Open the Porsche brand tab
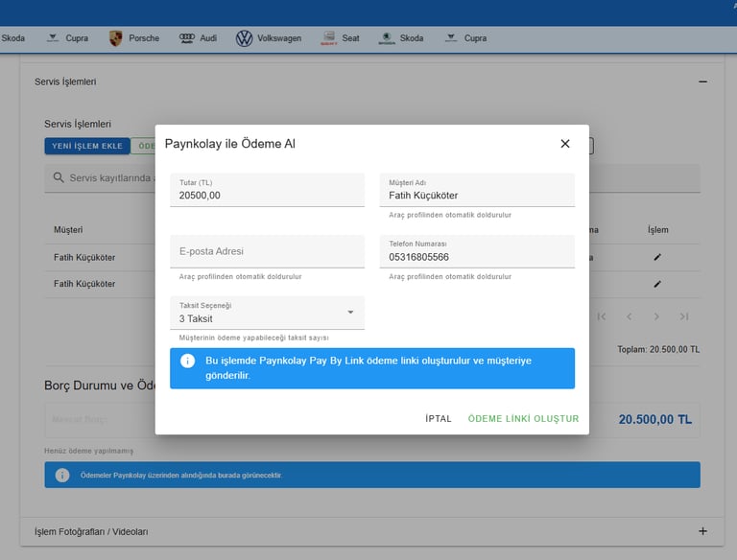Viewport: 737px width, 560px height. (134, 38)
